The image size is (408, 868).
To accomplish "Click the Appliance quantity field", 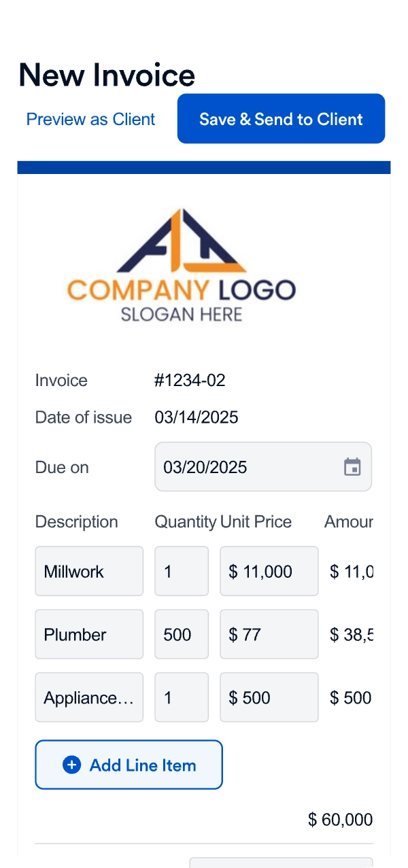I will [182, 697].
